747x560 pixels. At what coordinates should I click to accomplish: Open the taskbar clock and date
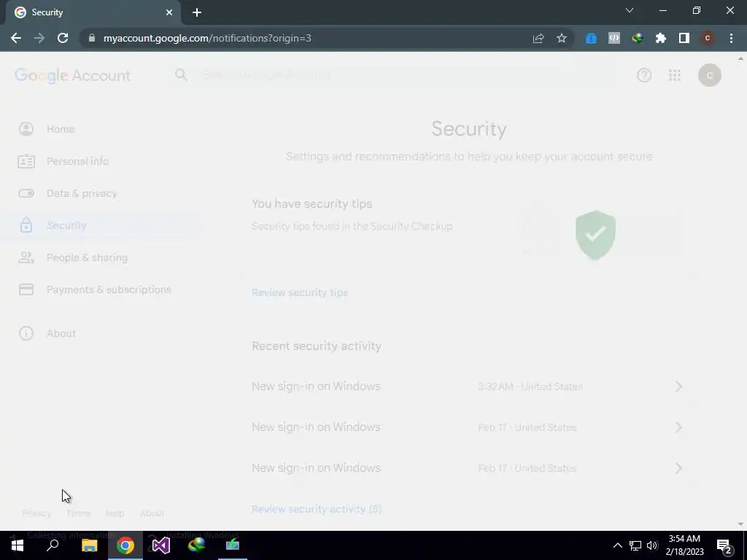[684, 545]
